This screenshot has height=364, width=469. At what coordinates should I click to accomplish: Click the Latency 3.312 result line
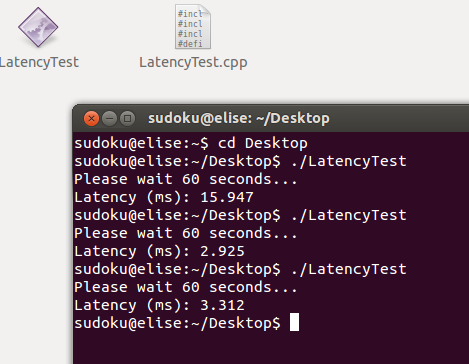pos(159,305)
